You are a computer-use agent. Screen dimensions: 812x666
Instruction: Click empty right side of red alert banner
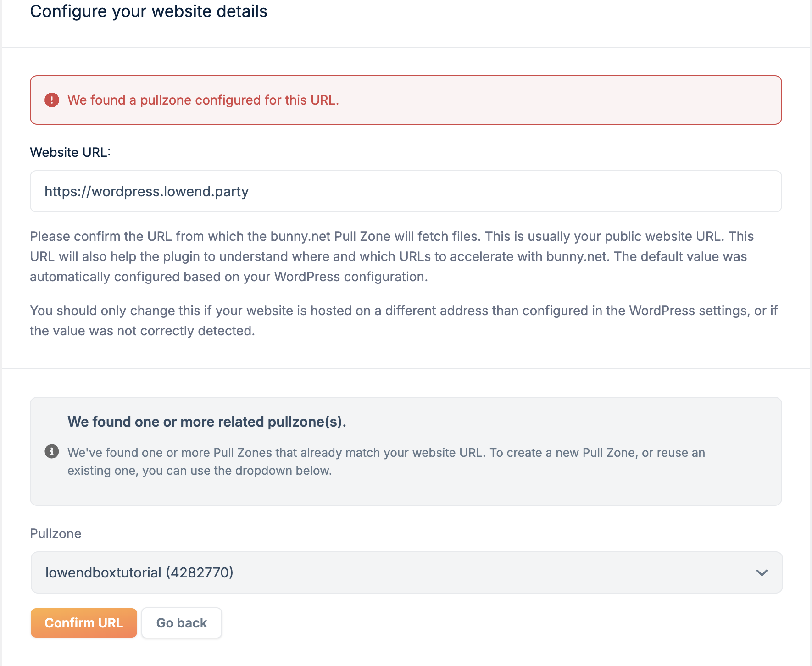[x=596, y=100]
